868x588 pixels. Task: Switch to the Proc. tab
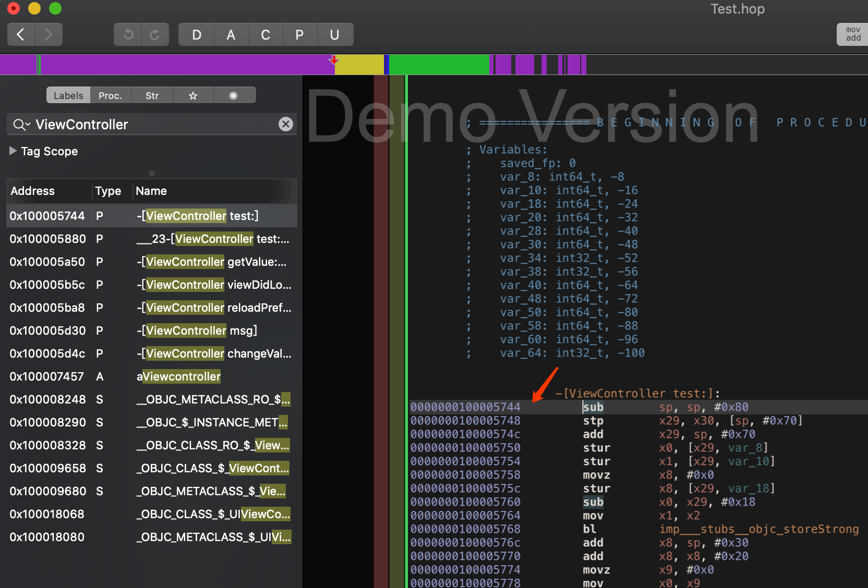pos(110,95)
